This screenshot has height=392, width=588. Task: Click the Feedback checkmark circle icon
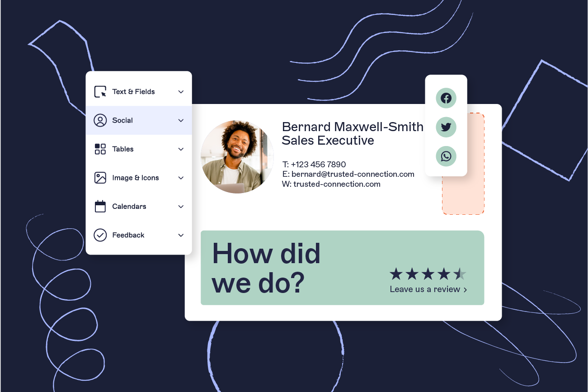point(100,235)
